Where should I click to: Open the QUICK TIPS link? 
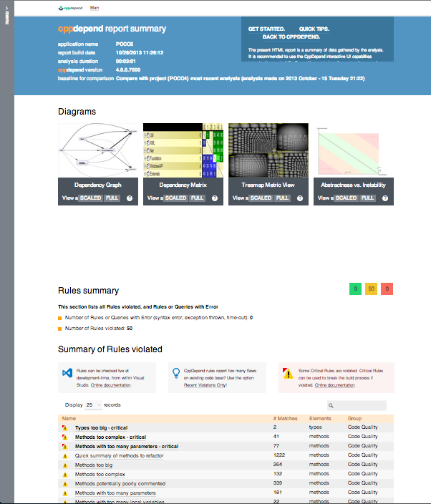314,29
